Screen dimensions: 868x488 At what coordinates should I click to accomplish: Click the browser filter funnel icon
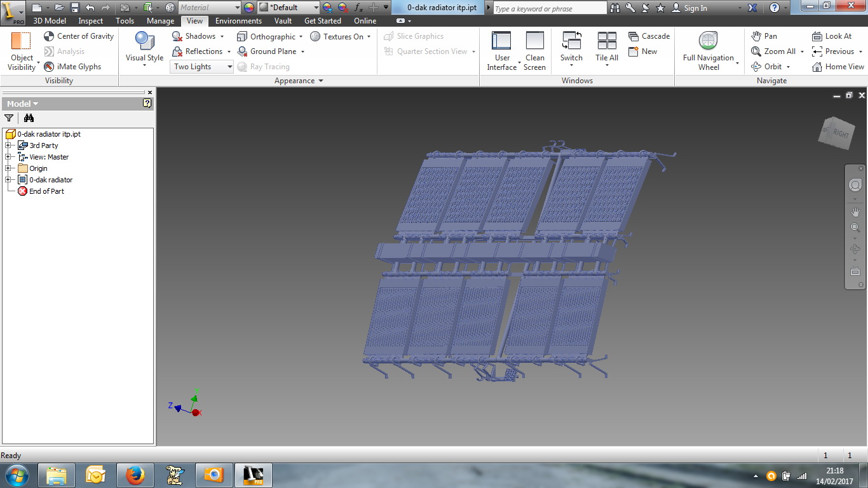click(x=9, y=118)
